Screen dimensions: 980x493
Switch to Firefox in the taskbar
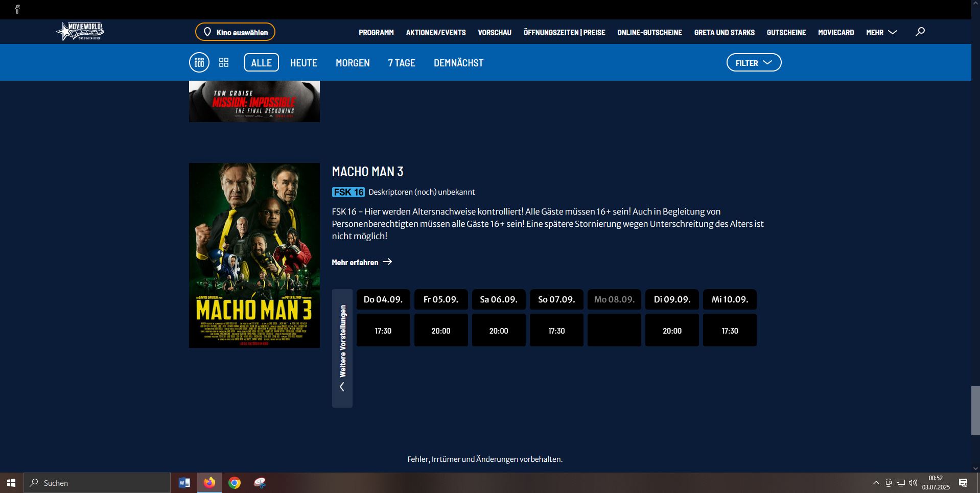coord(209,483)
